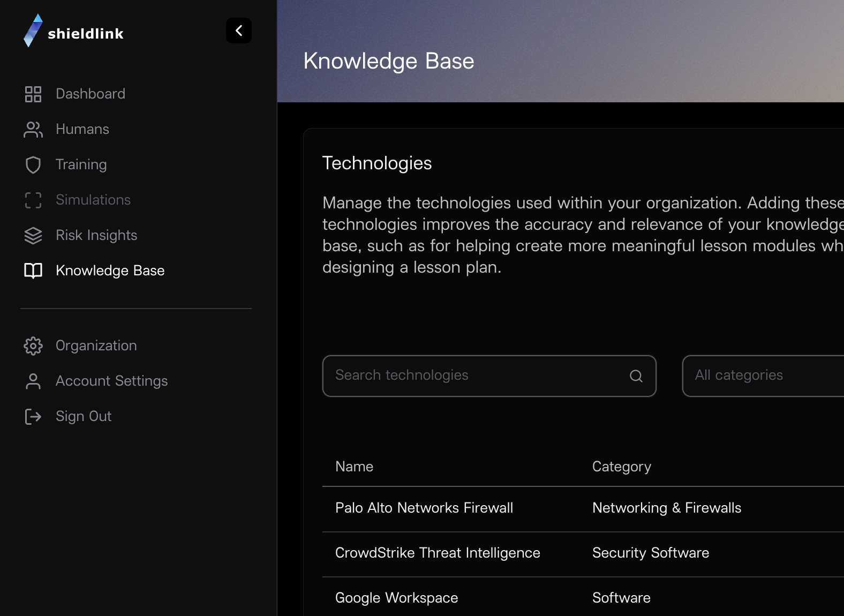
Task: Click the Technologies section heading
Action: click(377, 163)
